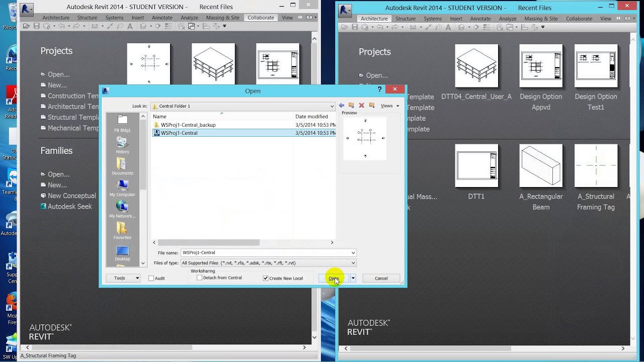This screenshot has height=362, width=644.
Task: Select Favorites in the places sidebar
Action: point(122,231)
